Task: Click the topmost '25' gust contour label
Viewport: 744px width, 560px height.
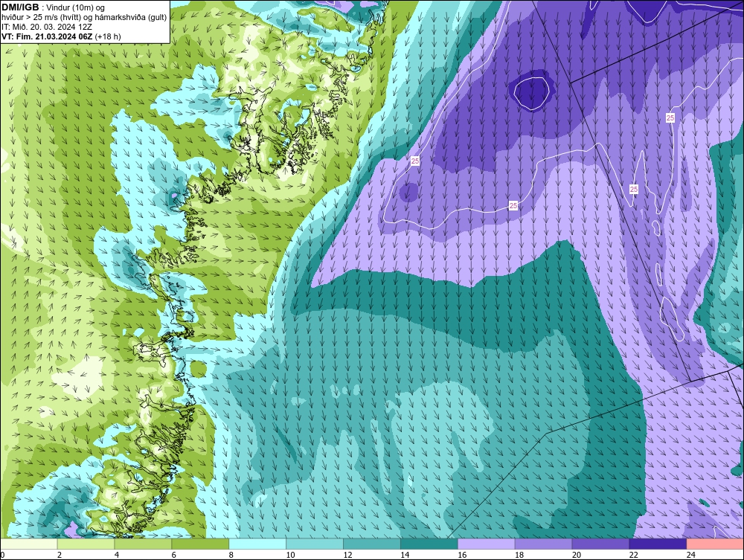Action: pyautogui.click(x=670, y=118)
